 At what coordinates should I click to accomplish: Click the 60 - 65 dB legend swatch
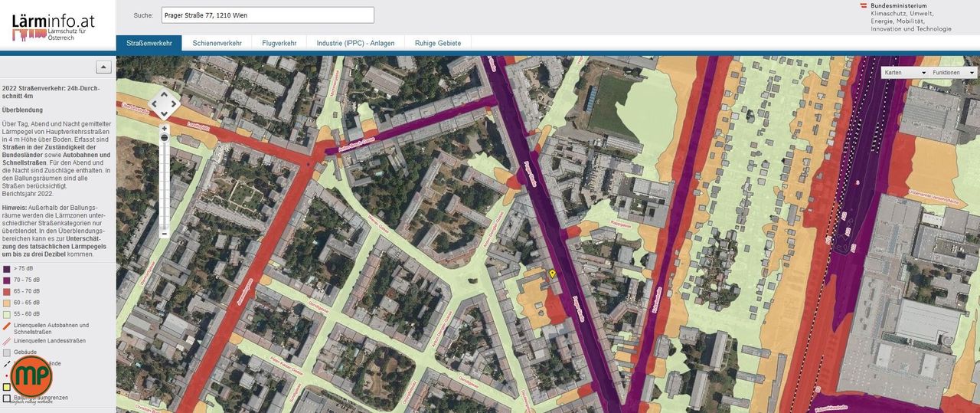click(7, 303)
